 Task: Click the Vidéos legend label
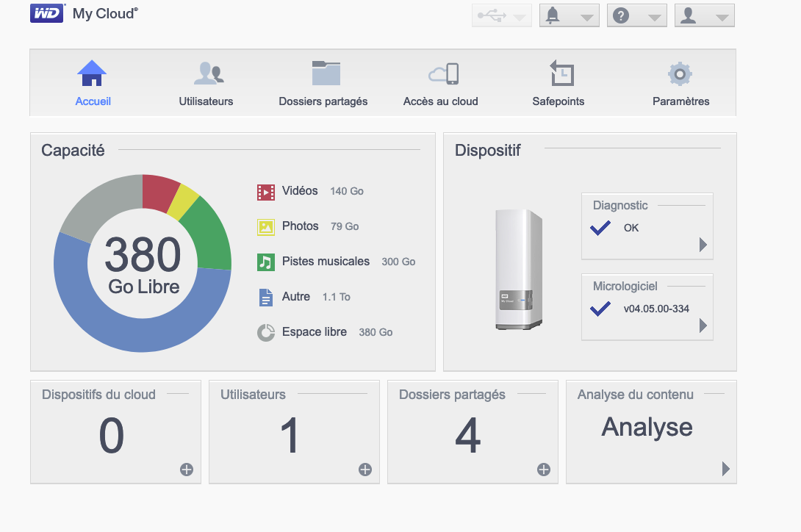(x=300, y=190)
